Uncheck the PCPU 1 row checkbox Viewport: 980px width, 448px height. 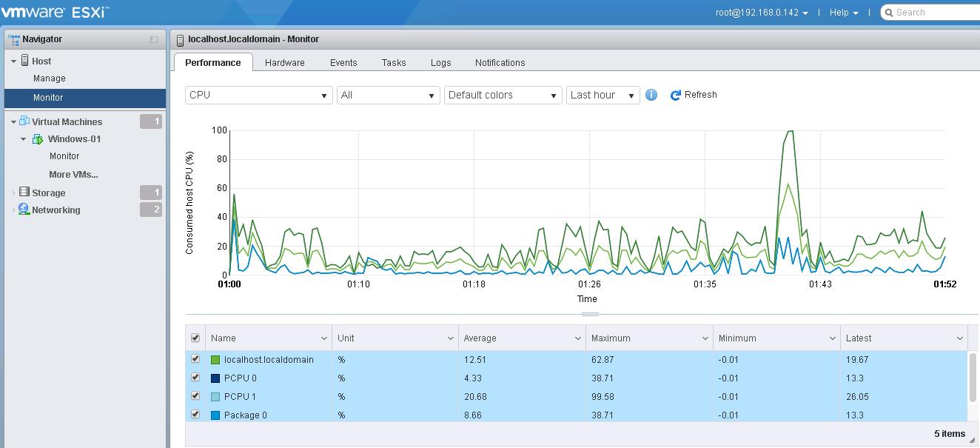195,396
